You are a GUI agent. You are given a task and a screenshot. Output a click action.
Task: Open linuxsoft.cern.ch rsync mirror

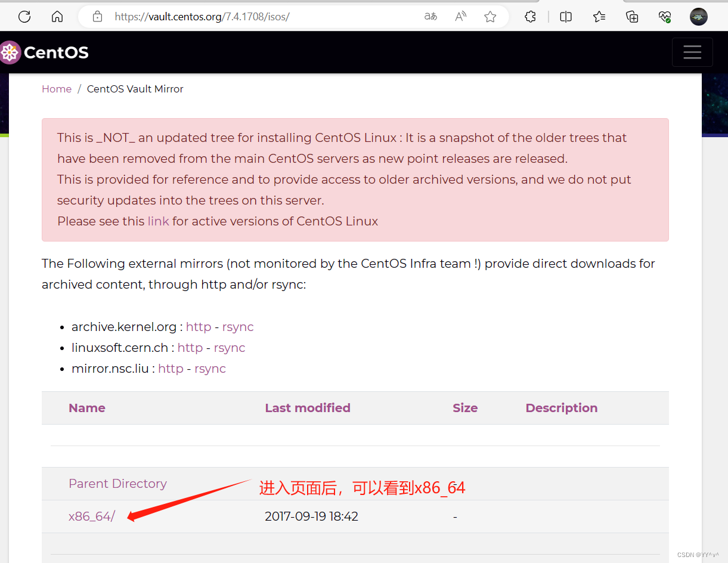click(230, 348)
